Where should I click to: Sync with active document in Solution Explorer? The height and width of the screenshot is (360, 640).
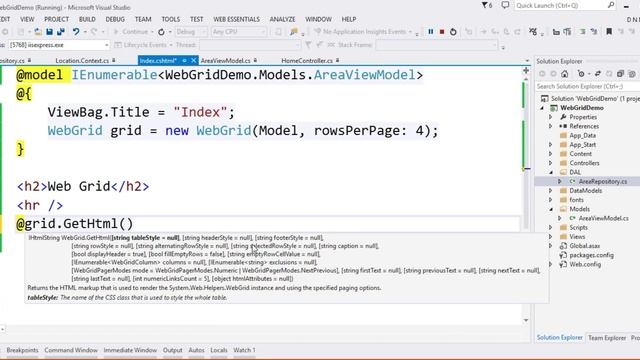click(598, 74)
